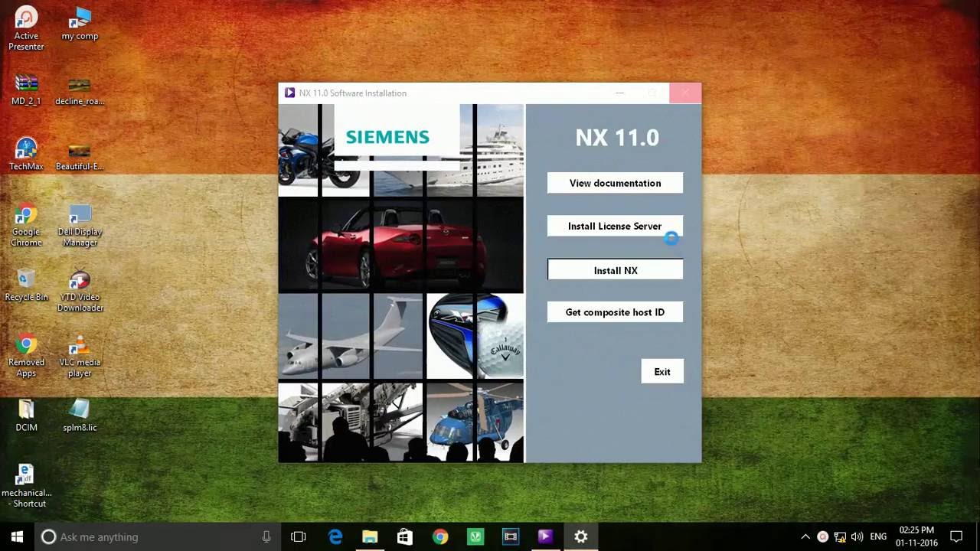Image resolution: width=980 pixels, height=551 pixels.
Task: Select the mechanical... Shortcut desktop icon
Action: point(26,486)
